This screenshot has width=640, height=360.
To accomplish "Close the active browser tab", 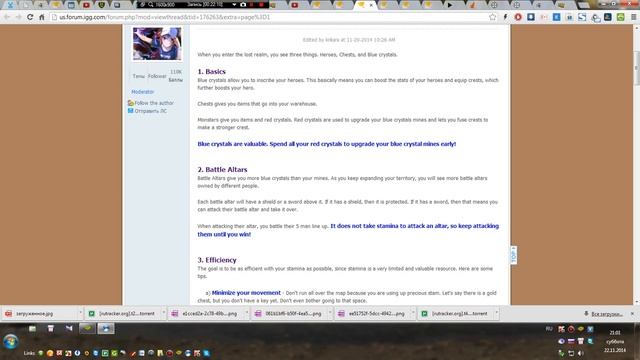I will pyautogui.click(x=371, y=5).
